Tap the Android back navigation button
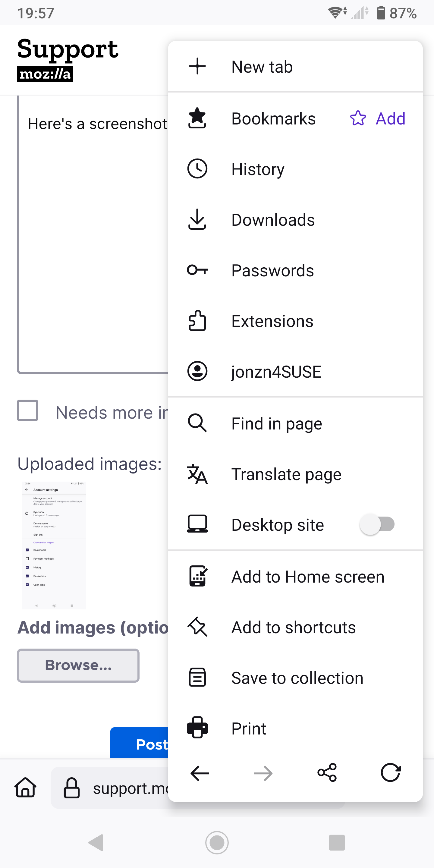Viewport: 434px width, 868px height. [96, 842]
